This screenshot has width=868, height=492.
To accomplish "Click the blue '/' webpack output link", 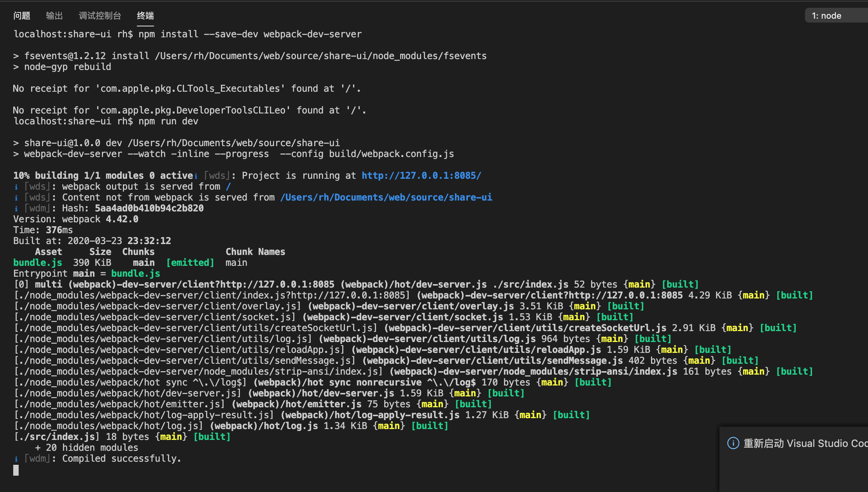I will (228, 187).
